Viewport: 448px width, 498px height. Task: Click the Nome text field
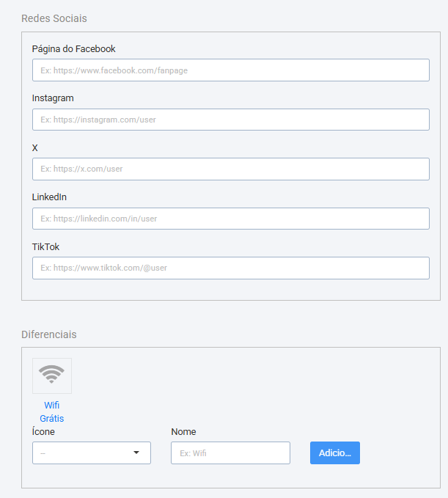[x=230, y=453]
